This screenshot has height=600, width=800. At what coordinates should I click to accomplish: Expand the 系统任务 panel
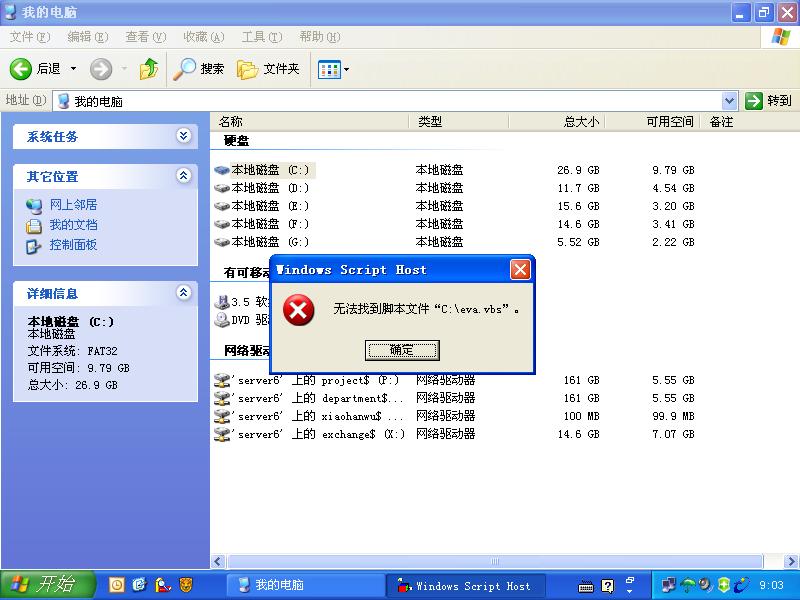point(184,136)
